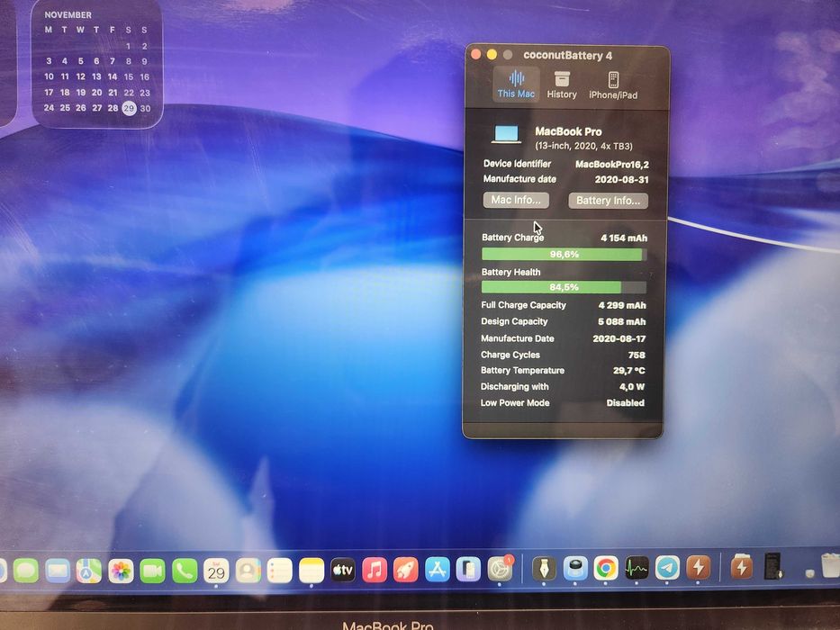
Task: Open App Store from the dock
Action: pyautogui.click(x=438, y=570)
